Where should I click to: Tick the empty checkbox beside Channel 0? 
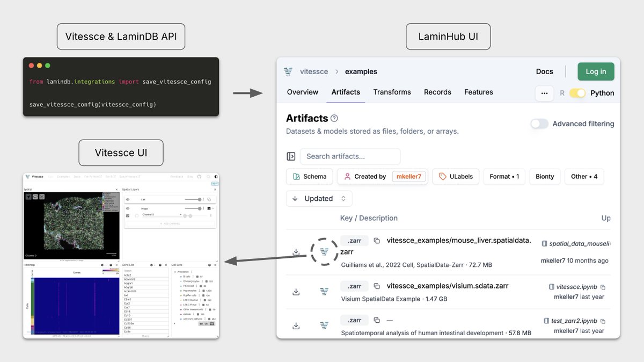tap(137, 216)
